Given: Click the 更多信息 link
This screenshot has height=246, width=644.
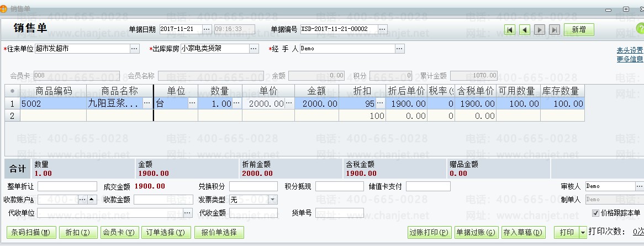Looking at the screenshot, I should tap(630, 59).
